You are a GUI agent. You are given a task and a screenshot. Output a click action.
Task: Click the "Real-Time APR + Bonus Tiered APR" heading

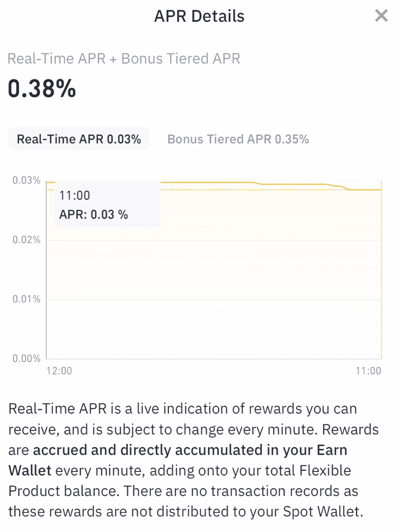124,59
